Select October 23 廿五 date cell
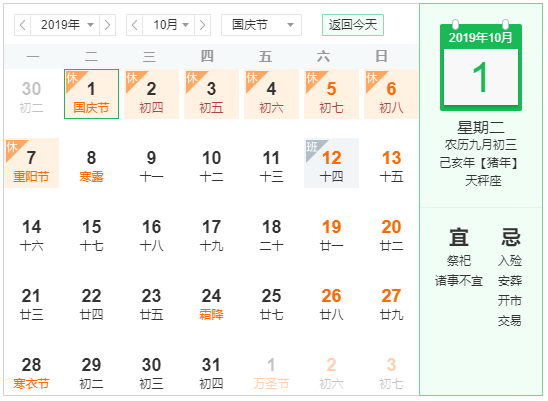548x401 pixels. 151,302
